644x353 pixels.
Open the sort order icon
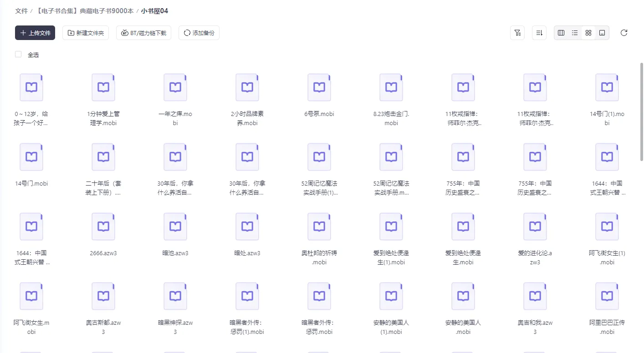(539, 33)
